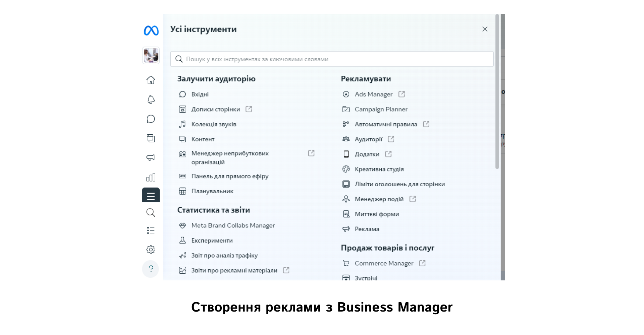Image resolution: width=644 pixels, height=335 pixels.
Task: Open Meta Brand Collabs Manager
Action: [233, 225]
